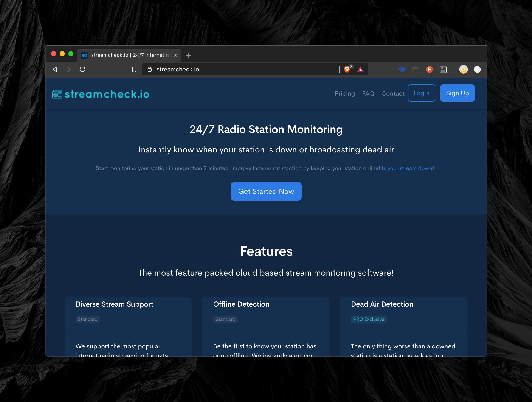
Task: Select the streamcheck.io browser tab
Action: pos(127,55)
